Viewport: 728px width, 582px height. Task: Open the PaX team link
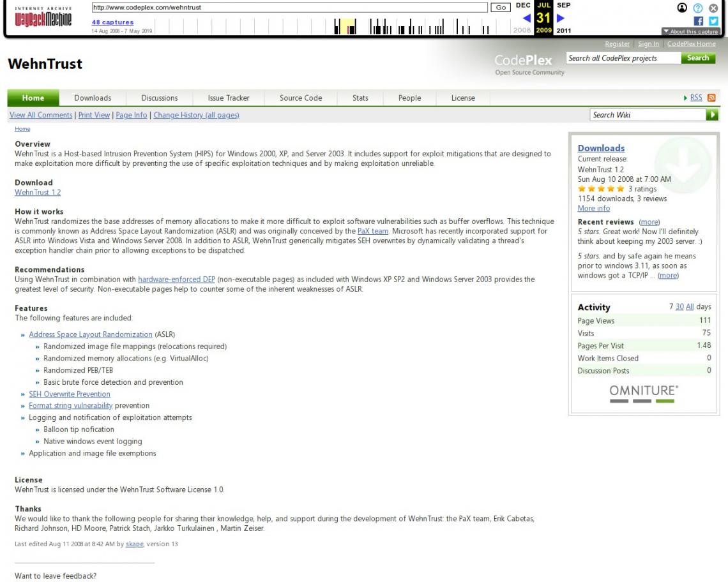373,230
